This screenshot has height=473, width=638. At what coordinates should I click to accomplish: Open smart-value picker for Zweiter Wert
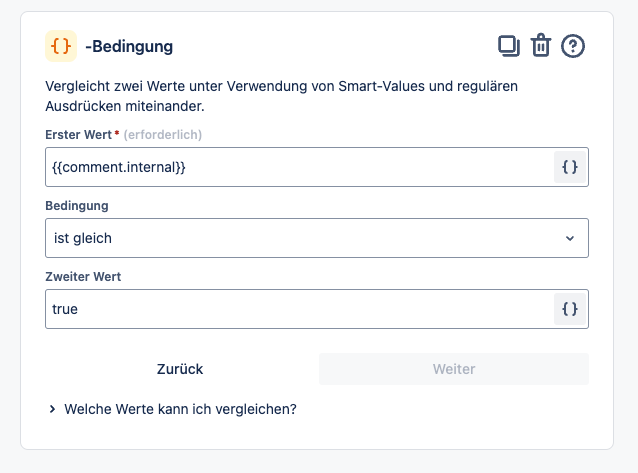point(570,309)
